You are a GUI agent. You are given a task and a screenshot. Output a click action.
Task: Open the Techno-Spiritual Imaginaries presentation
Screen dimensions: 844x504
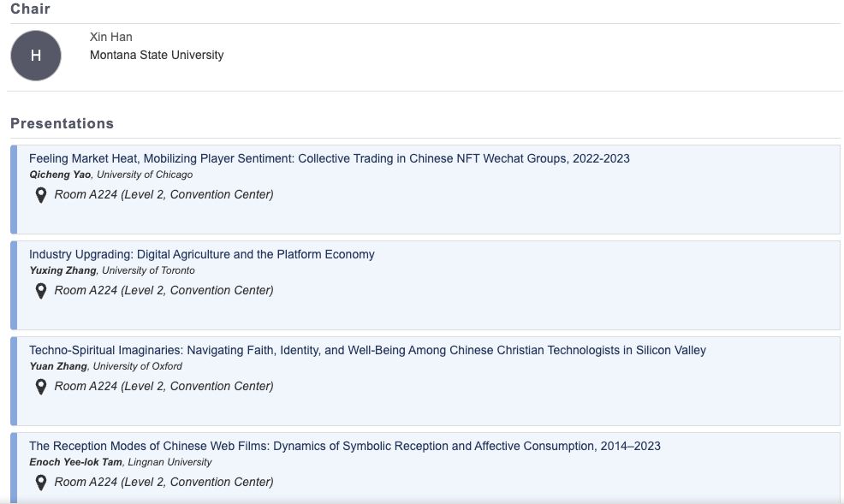coord(367,350)
